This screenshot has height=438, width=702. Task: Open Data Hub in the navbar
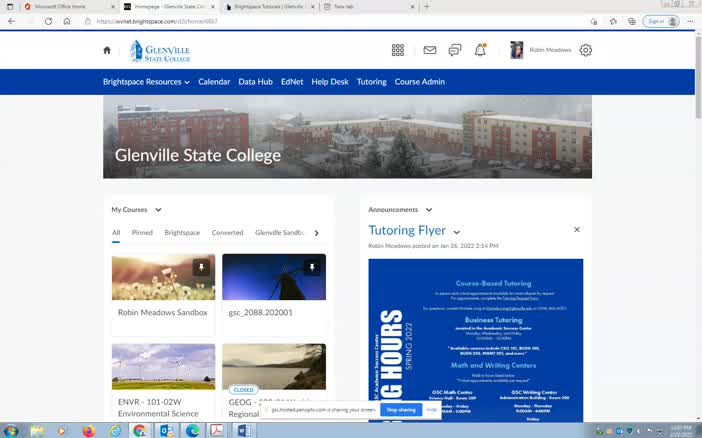click(x=255, y=82)
